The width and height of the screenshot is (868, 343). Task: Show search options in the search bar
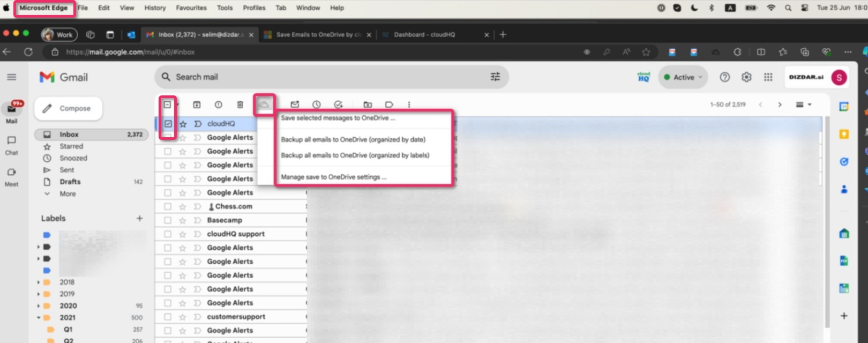pos(495,77)
